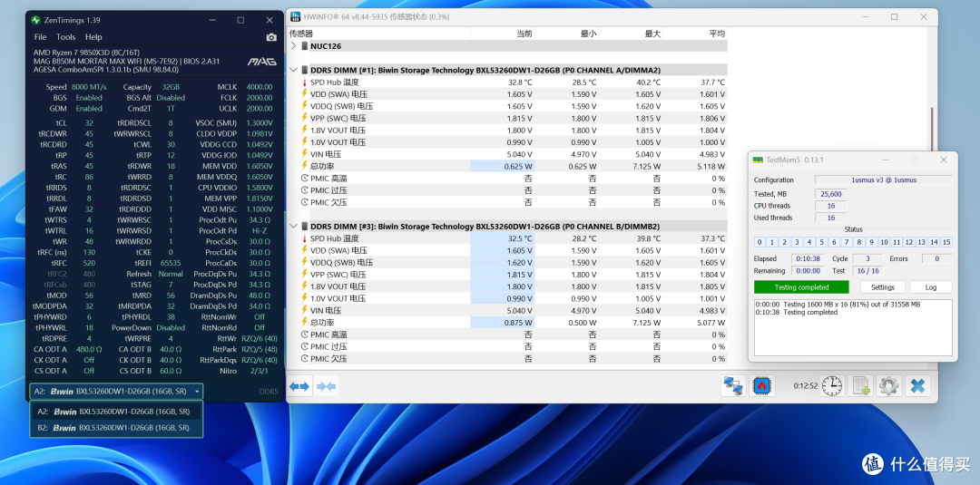
Task: Click DIMM #1 SPD Hub current 32.8 °C
Action: (x=519, y=82)
